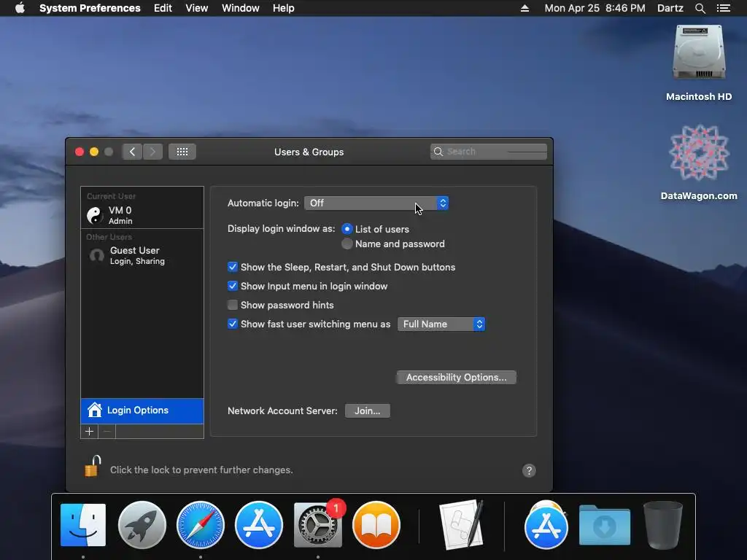Click the unlocked padlock icon
747x560 pixels.
pyautogui.click(x=93, y=466)
